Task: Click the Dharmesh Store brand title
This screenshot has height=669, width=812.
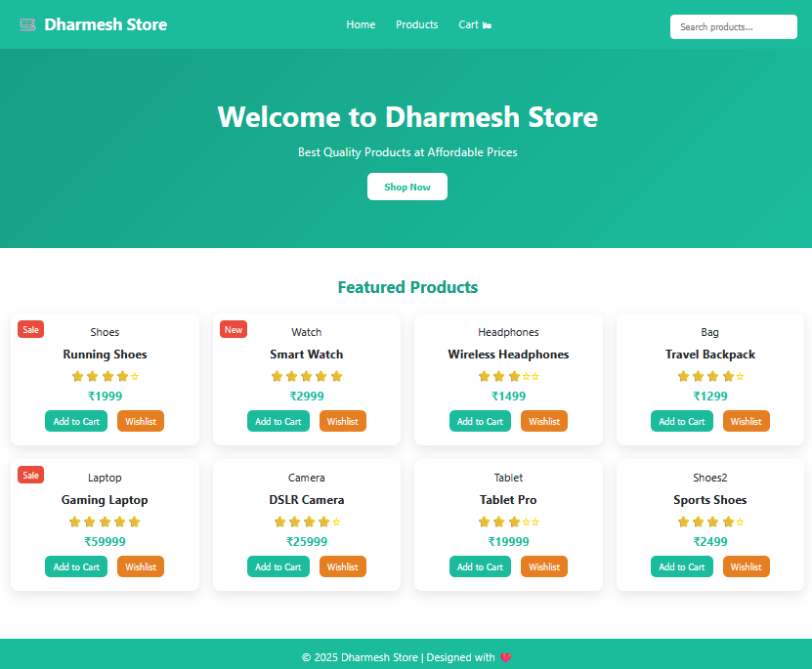Action: pyautogui.click(x=106, y=24)
